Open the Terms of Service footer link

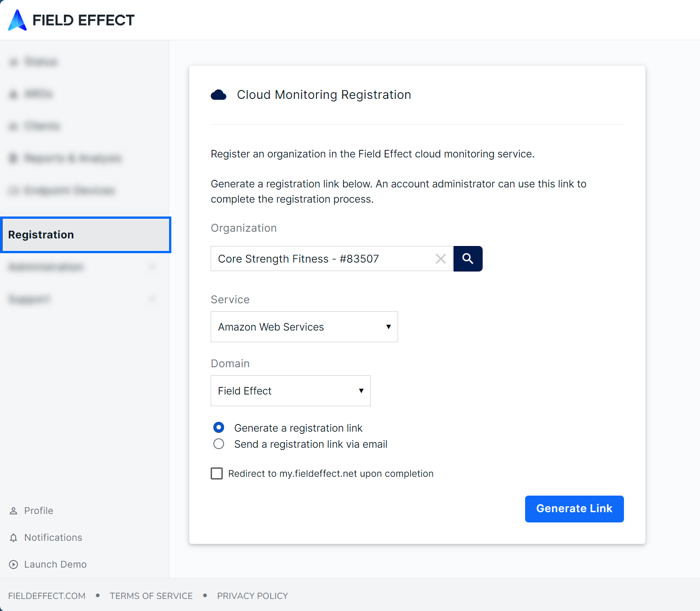pos(151,596)
